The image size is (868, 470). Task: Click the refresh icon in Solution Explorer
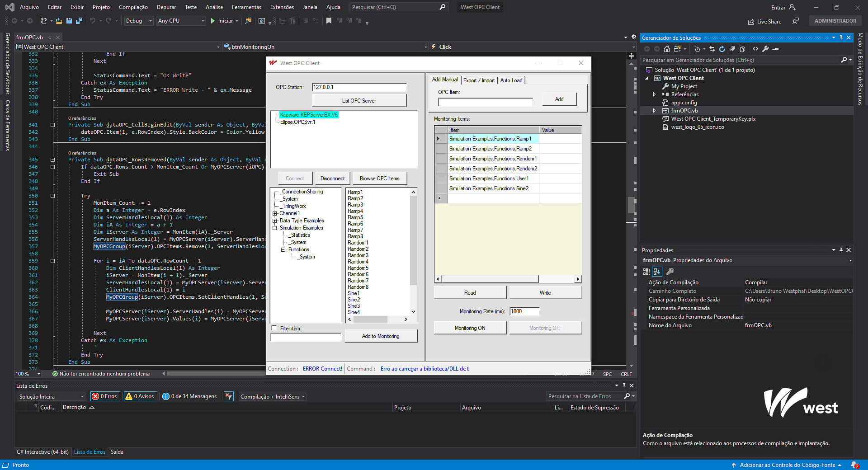722,49
